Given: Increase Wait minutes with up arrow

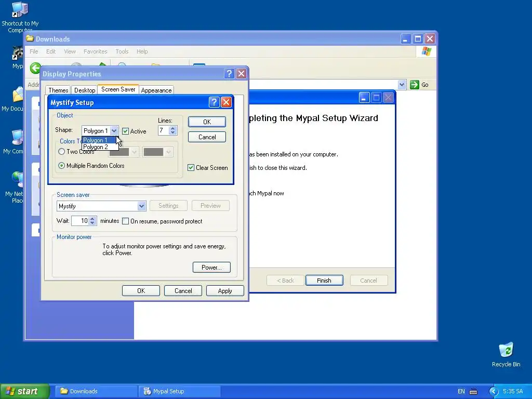Looking at the screenshot, I should [92, 219].
